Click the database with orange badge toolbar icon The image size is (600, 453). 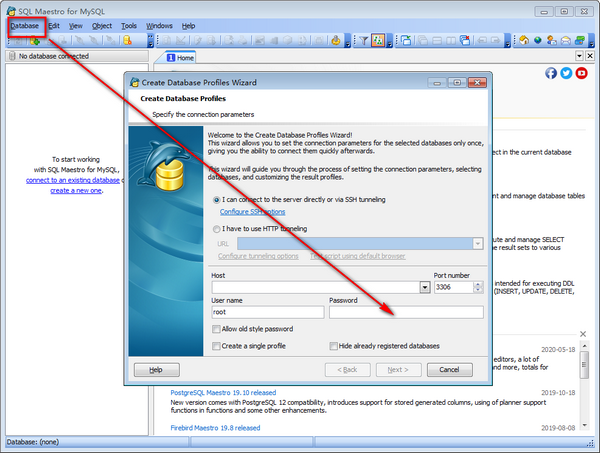[x=127, y=40]
